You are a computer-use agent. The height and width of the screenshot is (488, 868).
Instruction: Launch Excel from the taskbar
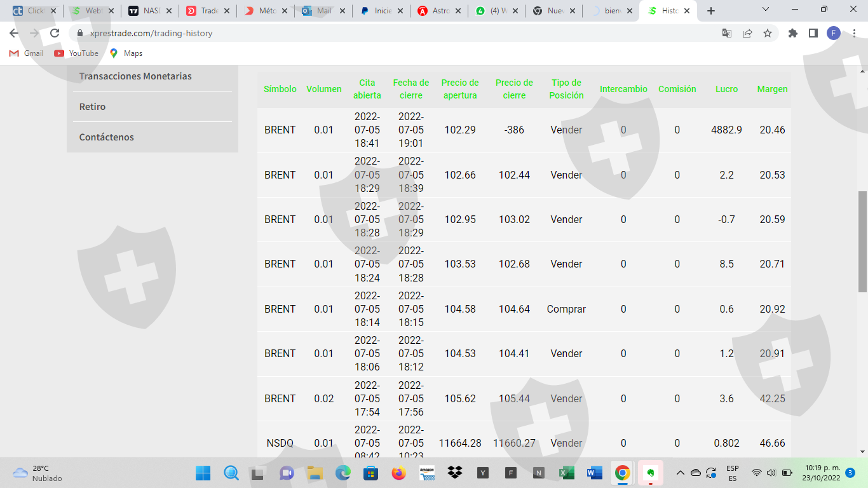coord(566,473)
